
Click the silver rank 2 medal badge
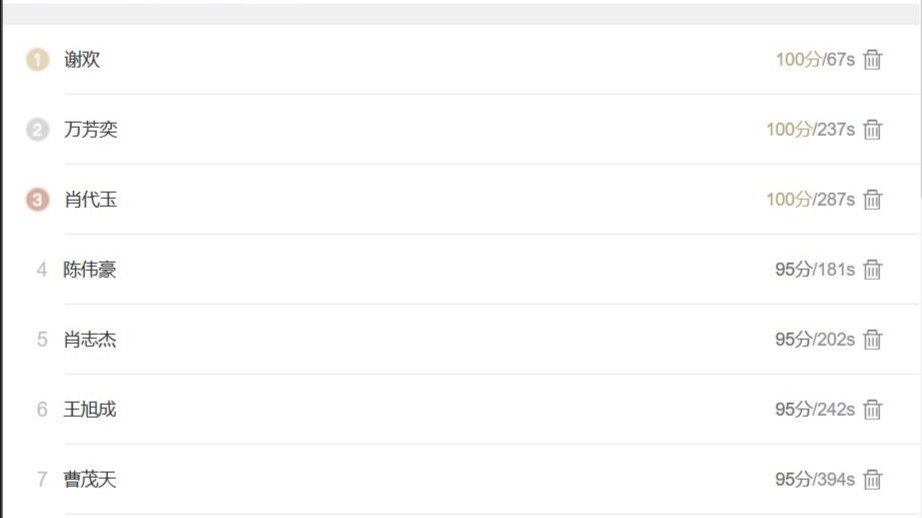point(37,130)
